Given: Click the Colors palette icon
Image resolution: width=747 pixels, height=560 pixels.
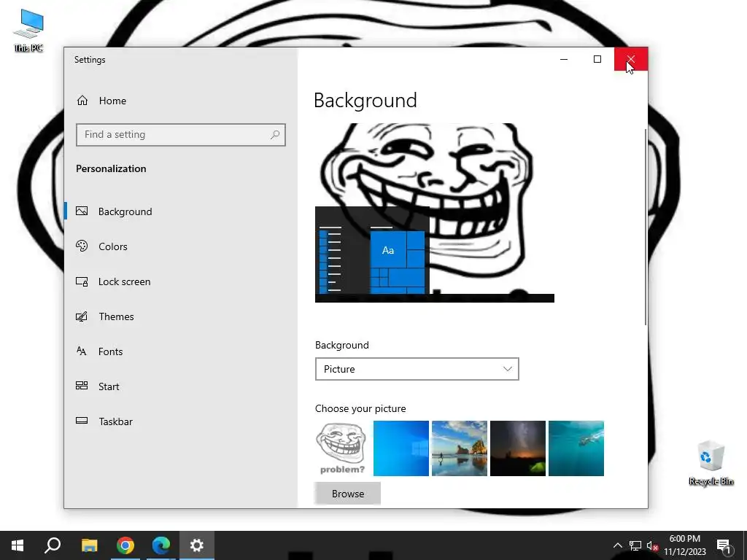Looking at the screenshot, I should point(82,246).
